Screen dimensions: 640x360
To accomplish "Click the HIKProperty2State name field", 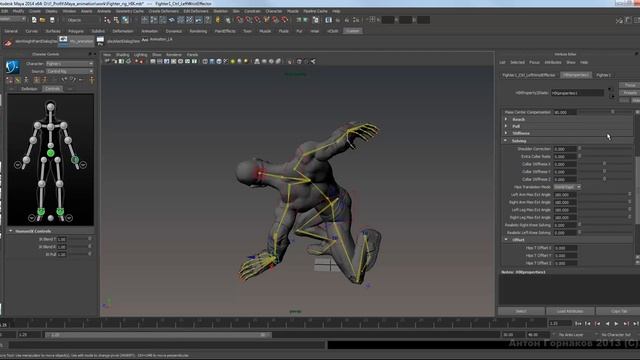I will 577,93.
